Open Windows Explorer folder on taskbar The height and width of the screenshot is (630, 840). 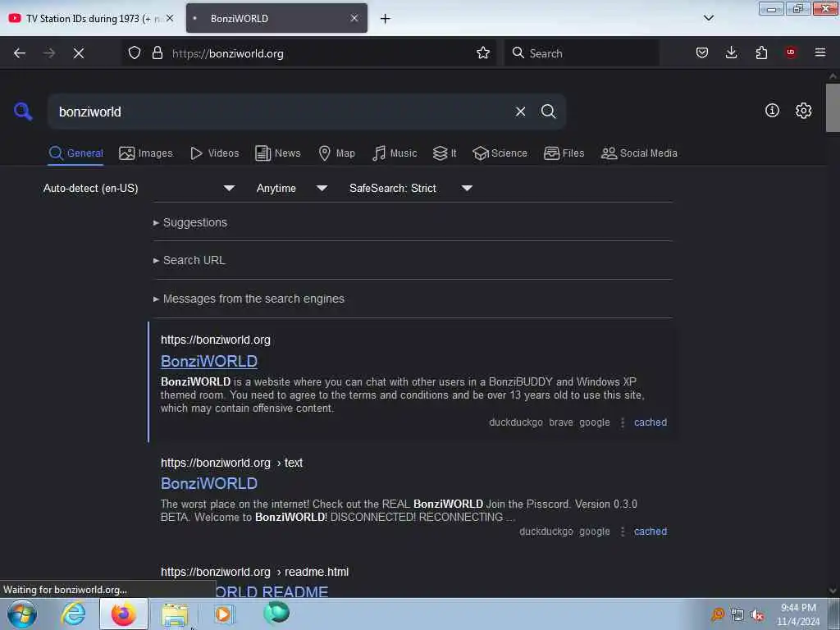(175, 614)
